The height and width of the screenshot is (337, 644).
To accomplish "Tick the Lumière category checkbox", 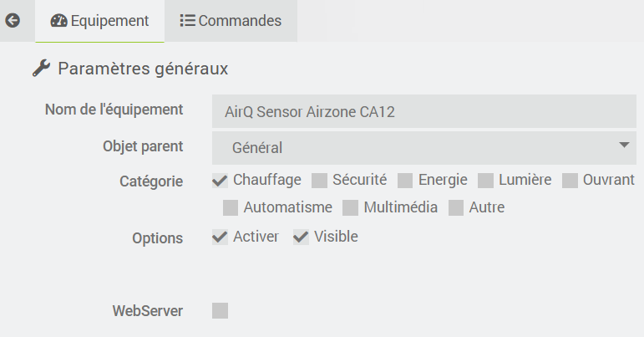I will (x=485, y=180).
